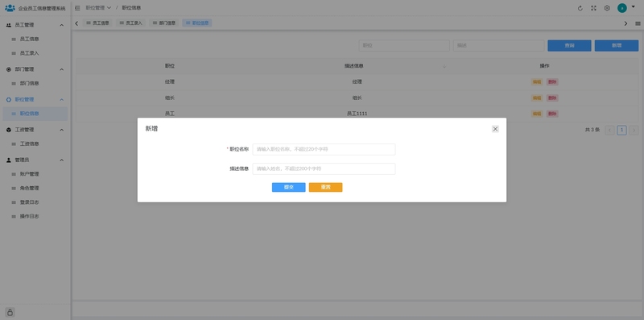This screenshot has height=320, width=644.
Task: Open 角色管理 in the sidebar
Action: [35, 188]
